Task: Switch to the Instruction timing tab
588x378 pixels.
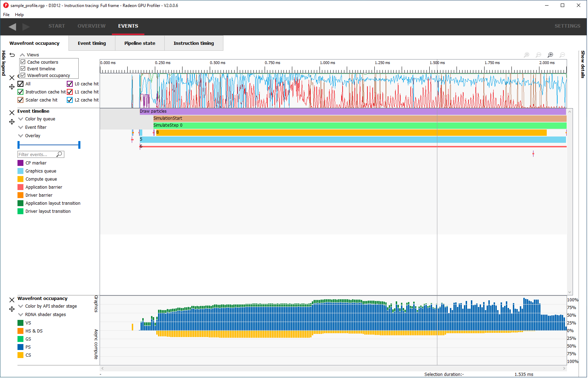Action: [194, 43]
